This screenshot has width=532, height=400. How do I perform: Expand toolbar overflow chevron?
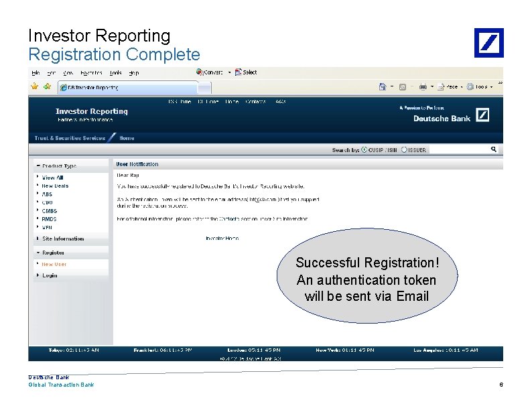coord(500,83)
